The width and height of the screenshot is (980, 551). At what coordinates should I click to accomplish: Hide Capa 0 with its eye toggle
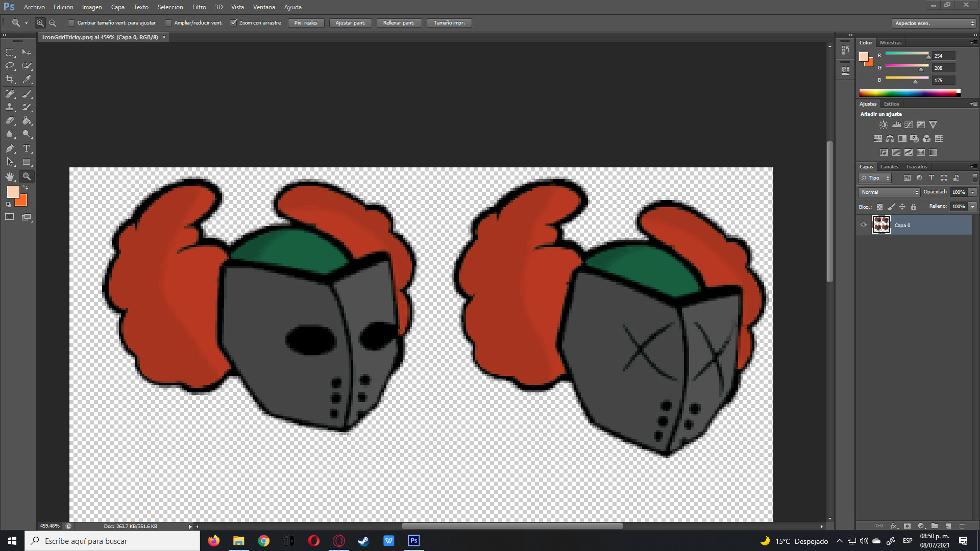coord(864,225)
